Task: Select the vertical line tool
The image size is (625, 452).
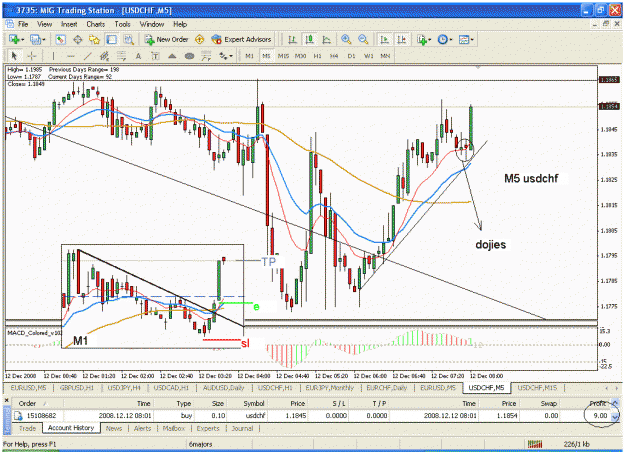Action: click(x=53, y=56)
